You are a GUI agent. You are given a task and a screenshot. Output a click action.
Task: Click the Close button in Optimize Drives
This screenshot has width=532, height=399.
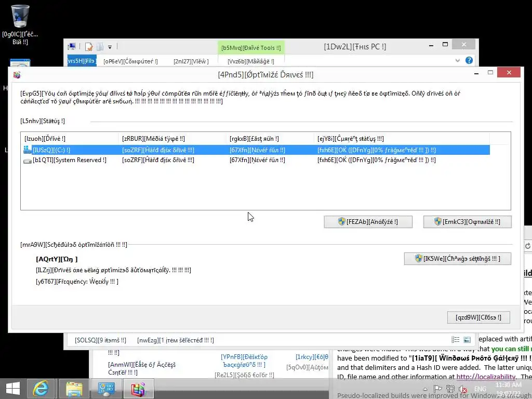point(478,317)
